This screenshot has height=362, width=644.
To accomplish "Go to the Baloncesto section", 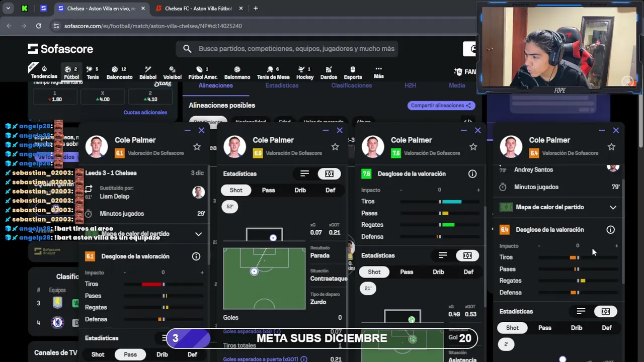I will [x=119, y=72].
